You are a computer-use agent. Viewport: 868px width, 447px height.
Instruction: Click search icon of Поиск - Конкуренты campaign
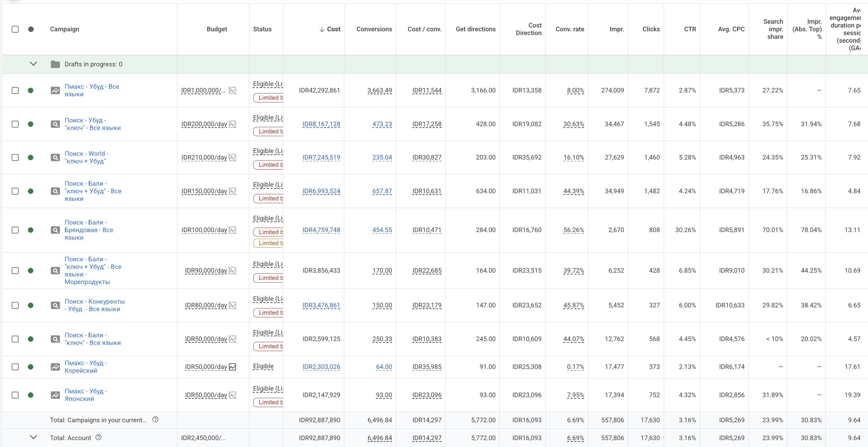(x=55, y=305)
